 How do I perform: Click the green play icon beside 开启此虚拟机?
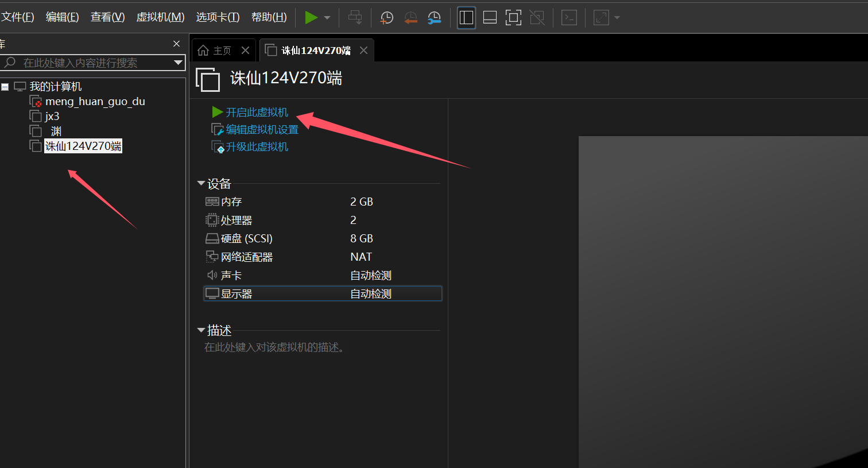point(217,112)
